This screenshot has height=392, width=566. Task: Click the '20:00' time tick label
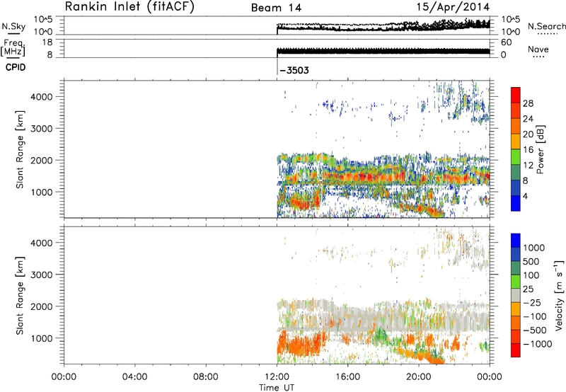tap(418, 377)
